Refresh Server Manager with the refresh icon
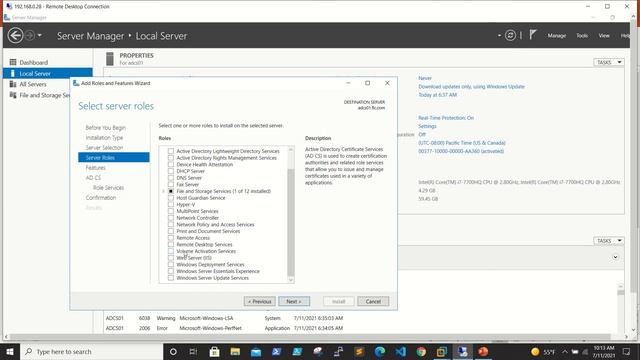The width and height of the screenshot is (640, 360). pyautogui.click(x=510, y=36)
